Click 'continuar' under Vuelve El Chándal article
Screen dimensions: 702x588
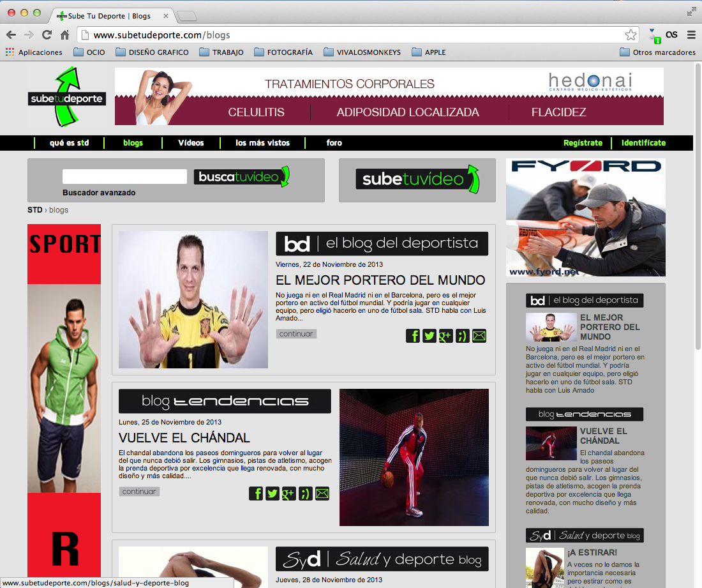tap(139, 491)
